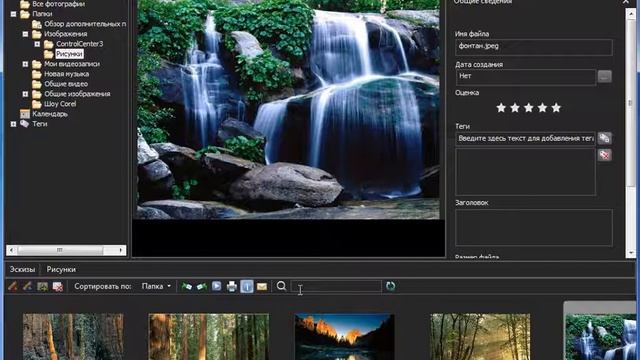The image size is (640, 360).
Task: Click the add tag icon beside tag input
Action: (x=604, y=138)
